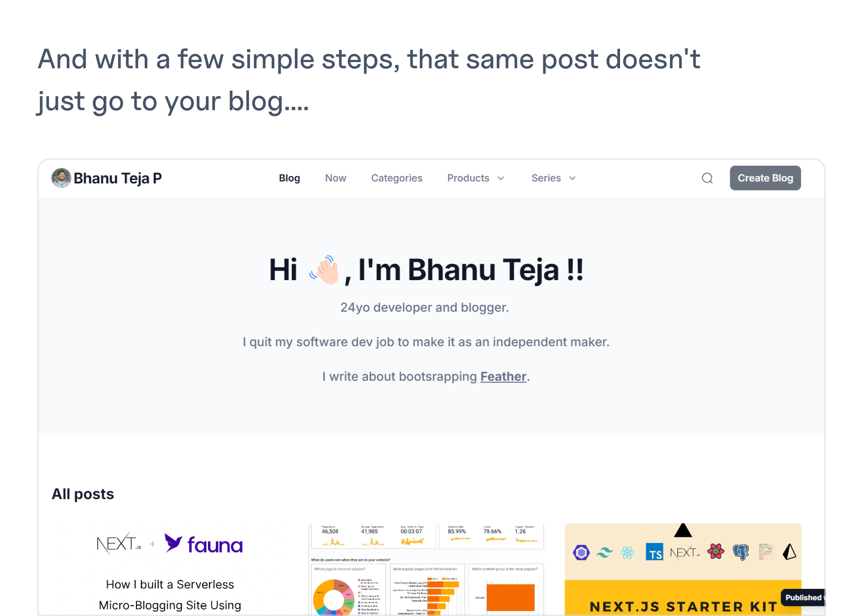Open the Blog nav item
Viewport: 863px width, 616px height.
(x=289, y=178)
